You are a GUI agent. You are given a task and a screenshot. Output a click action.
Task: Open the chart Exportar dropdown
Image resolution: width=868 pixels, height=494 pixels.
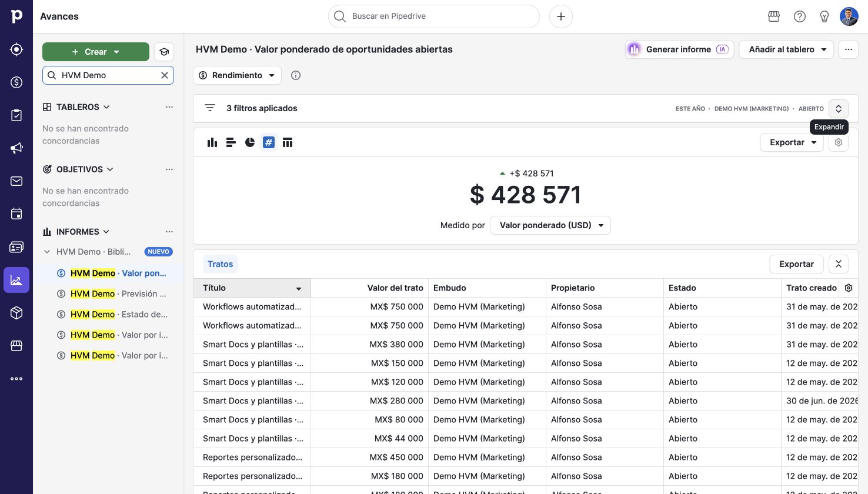792,142
